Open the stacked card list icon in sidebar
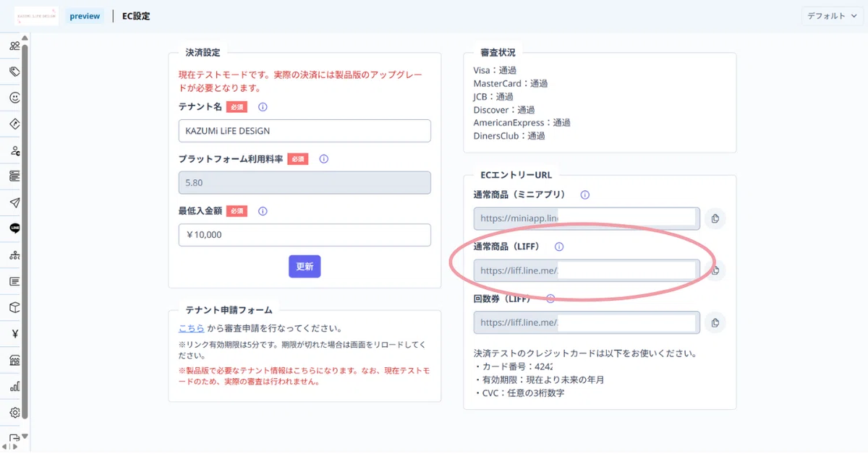The height and width of the screenshot is (454, 868). click(14, 176)
